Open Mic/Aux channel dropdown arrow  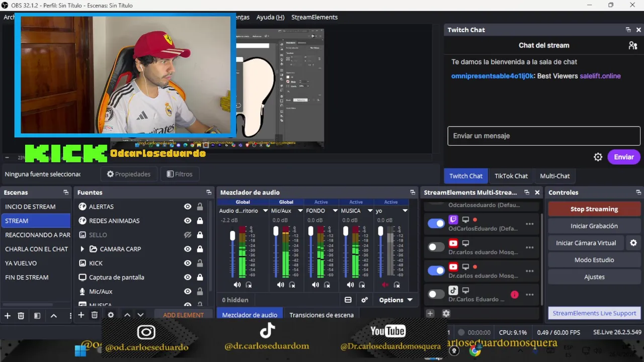coord(300,211)
